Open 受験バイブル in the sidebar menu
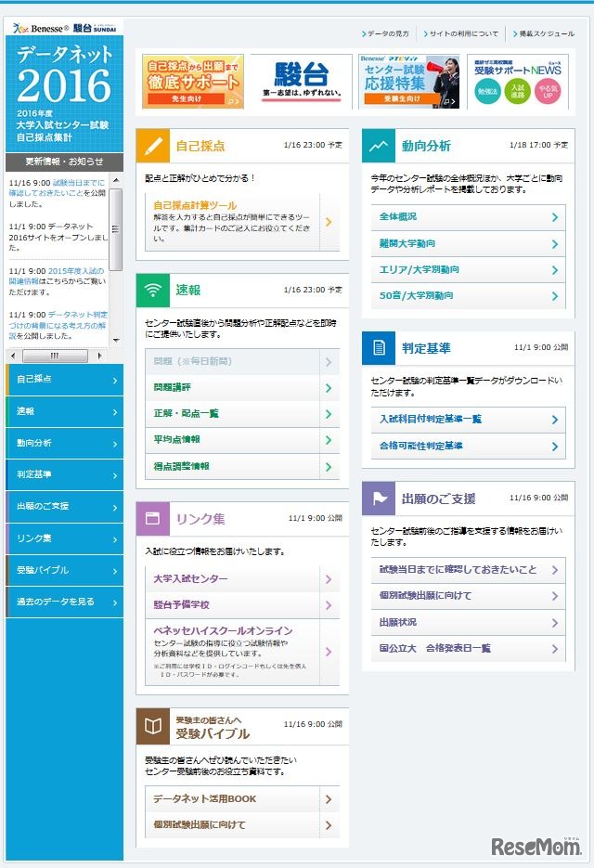Screen dimensions: 594x868 (x=64, y=570)
